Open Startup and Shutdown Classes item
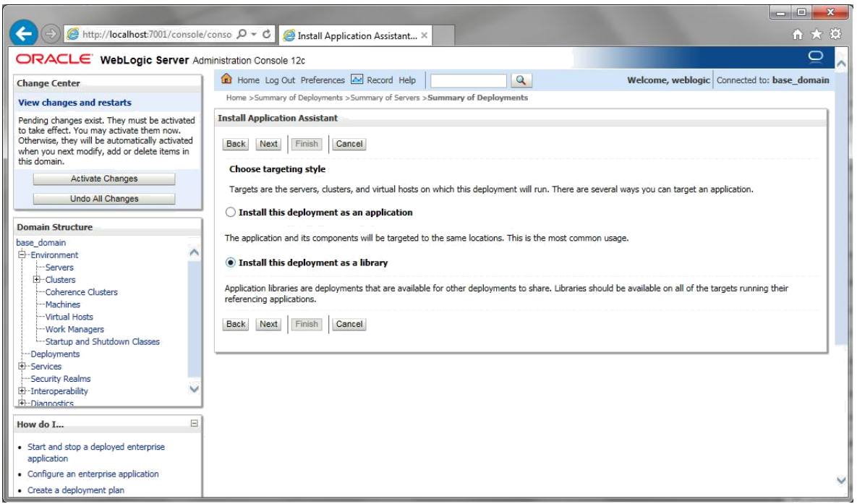This screenshot has width=857, height=504. [x=102, y=341]
